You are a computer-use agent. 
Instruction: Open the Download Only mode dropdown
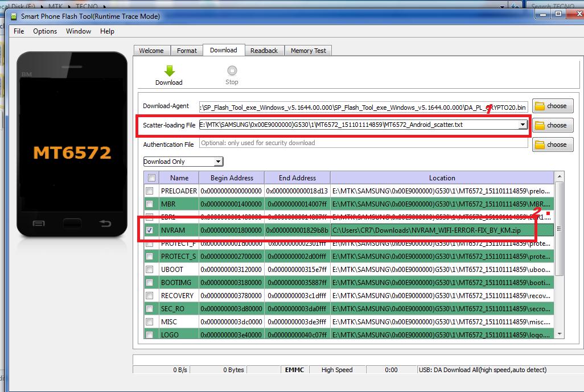tap(183, 162)
